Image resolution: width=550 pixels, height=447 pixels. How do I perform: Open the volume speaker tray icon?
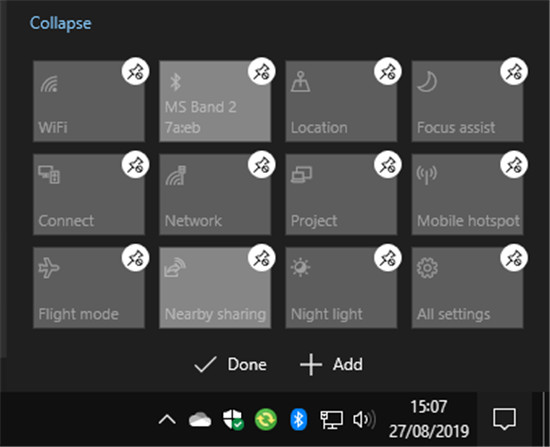364,419
